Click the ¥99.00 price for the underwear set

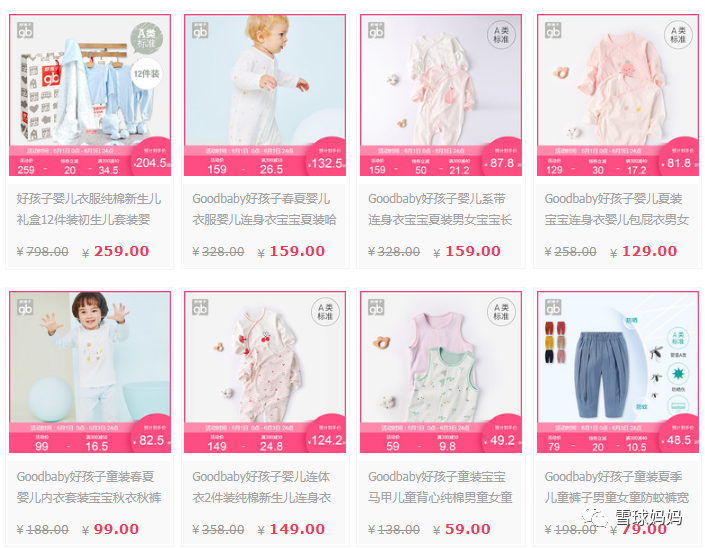[x=111, y=529]
